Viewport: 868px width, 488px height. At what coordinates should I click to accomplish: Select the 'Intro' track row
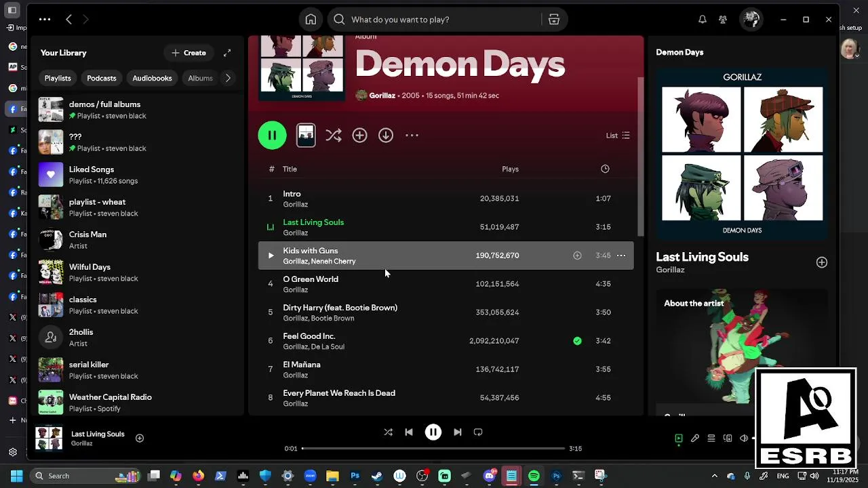446,199
